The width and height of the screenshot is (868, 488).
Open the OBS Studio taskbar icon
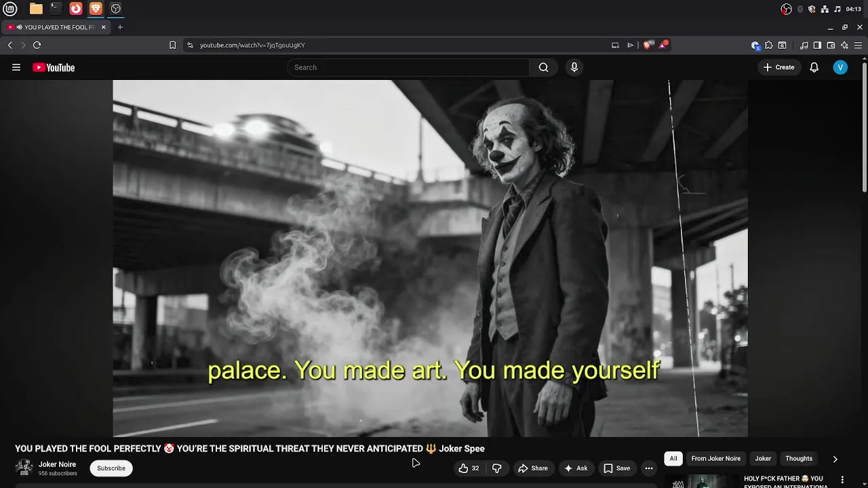[116, 9]
